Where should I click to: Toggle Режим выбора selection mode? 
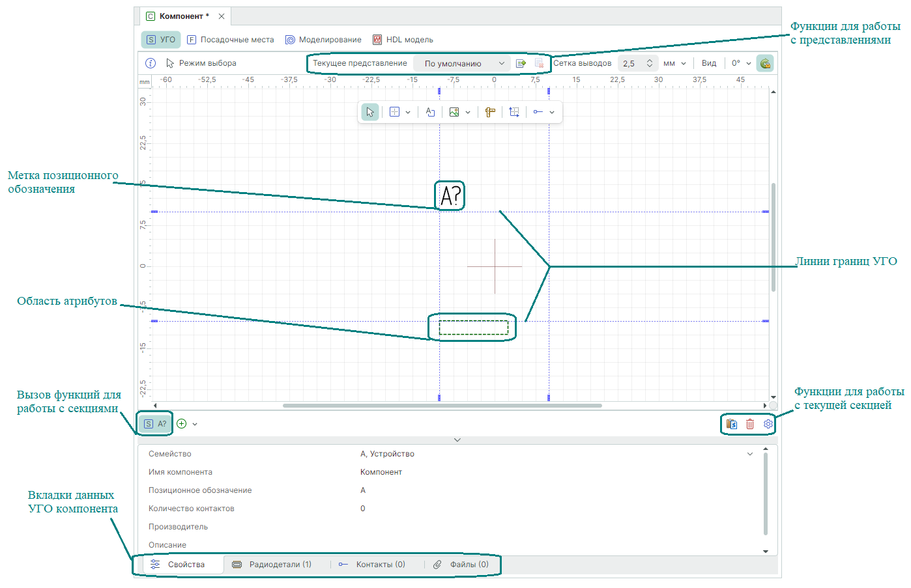[201, 63]
